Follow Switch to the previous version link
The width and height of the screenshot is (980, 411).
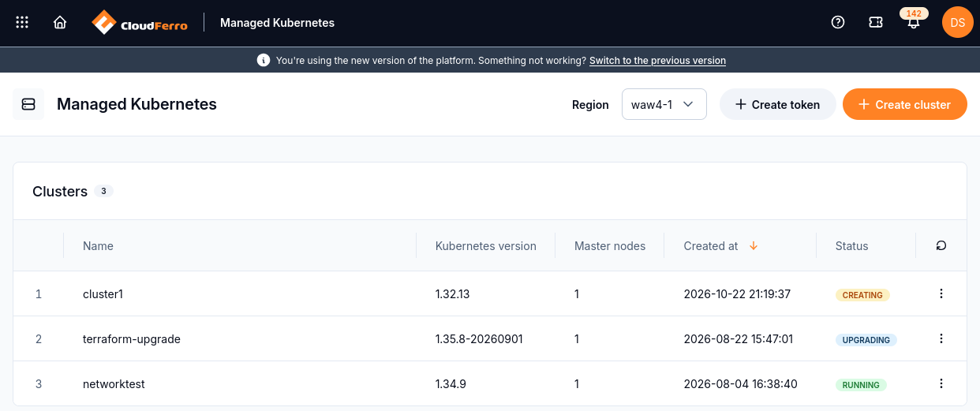pos(657,60)
